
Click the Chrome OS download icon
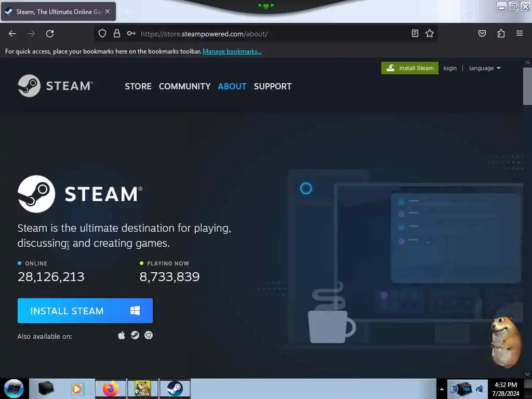(x=149, y=336)
